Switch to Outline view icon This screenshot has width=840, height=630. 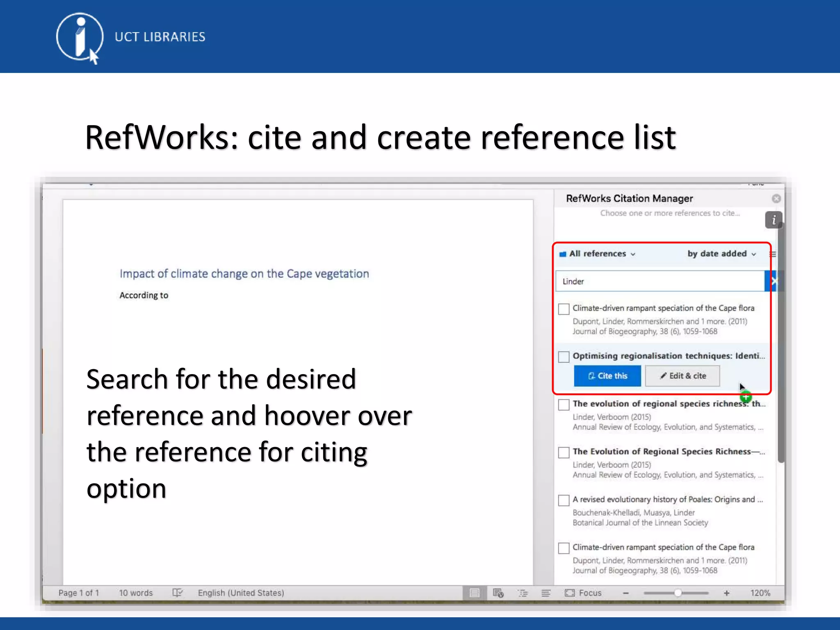pyautogui.click(x=523, y=593)
